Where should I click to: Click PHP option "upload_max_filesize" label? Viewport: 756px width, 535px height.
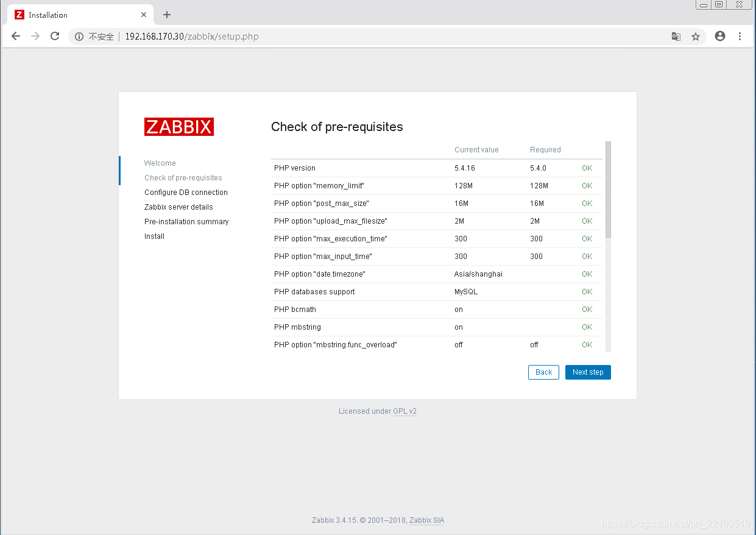point(331,221)
